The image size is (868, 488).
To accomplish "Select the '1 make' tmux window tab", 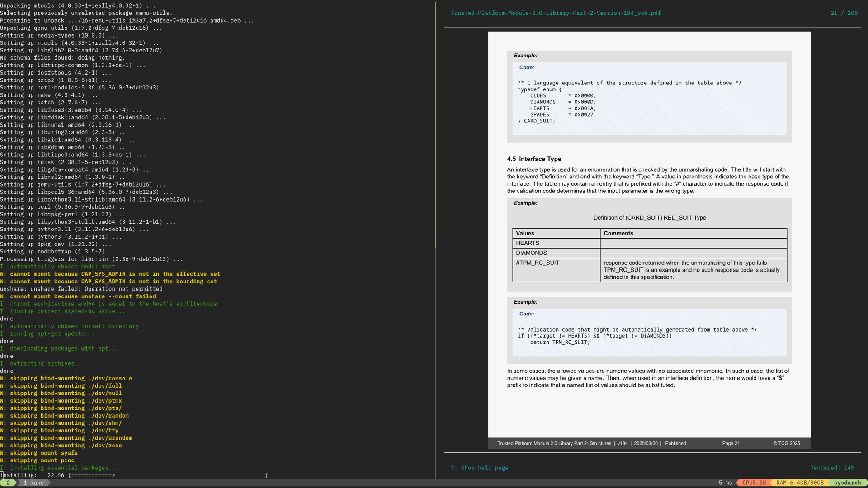I will coord(33,483).
